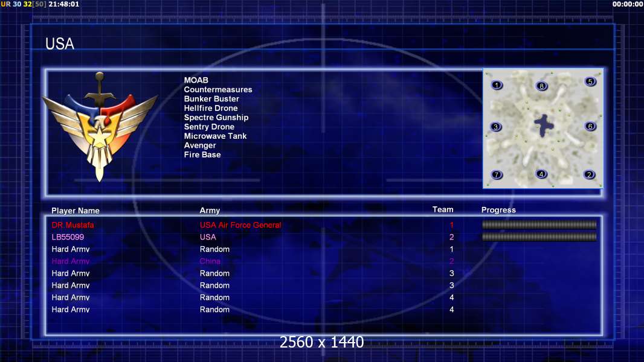Click the Avenger entry
The height and width of the screenshot is (362, 644).
coord(199,145)
